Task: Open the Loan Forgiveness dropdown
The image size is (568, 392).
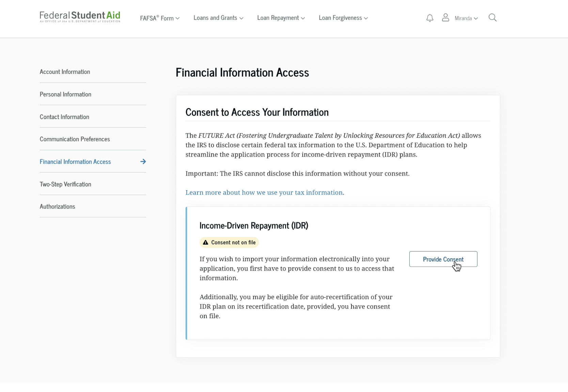Action: coord(343,18)
